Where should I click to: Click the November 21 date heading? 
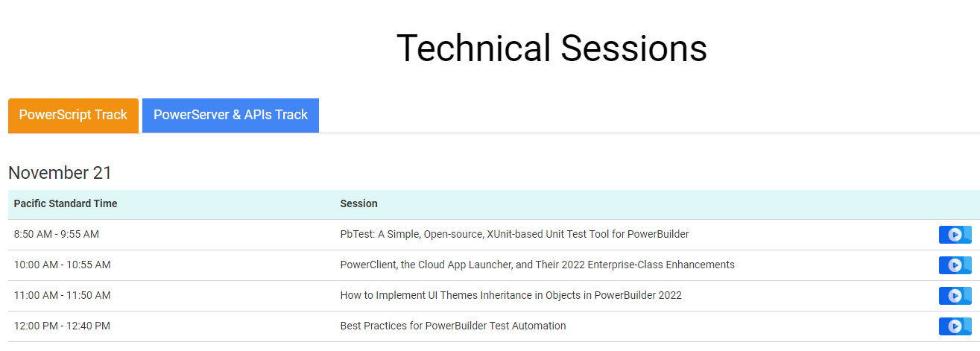tap(60, 173)
